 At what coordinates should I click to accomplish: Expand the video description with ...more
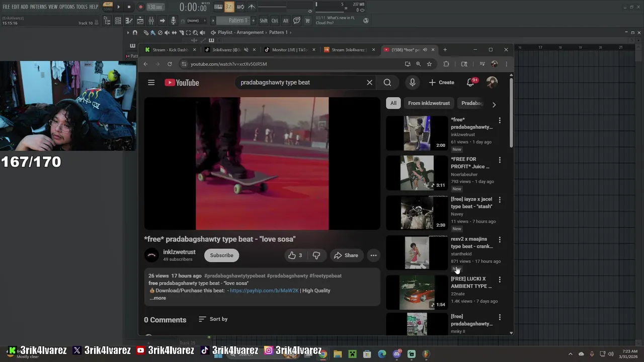coord(157,298)
